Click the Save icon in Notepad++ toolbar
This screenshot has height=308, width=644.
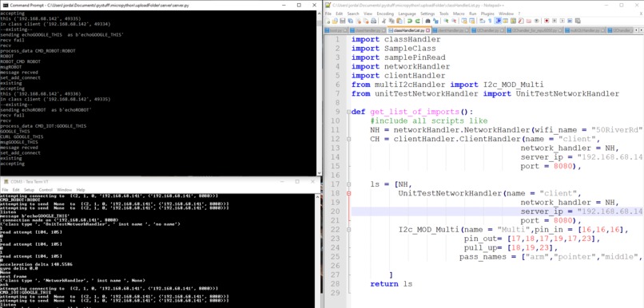(343, 21)
